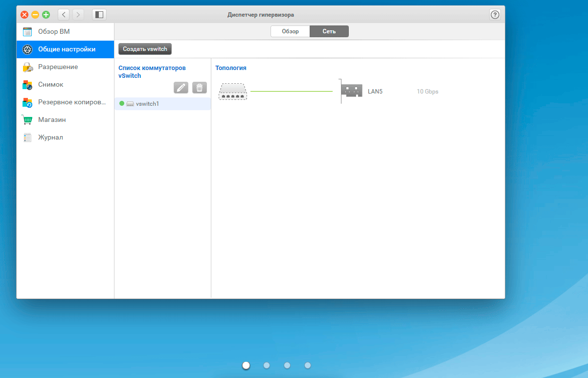Screen dimensions: 588x378
Task: Switch to the Обзор tab
Action: point(290,31)
